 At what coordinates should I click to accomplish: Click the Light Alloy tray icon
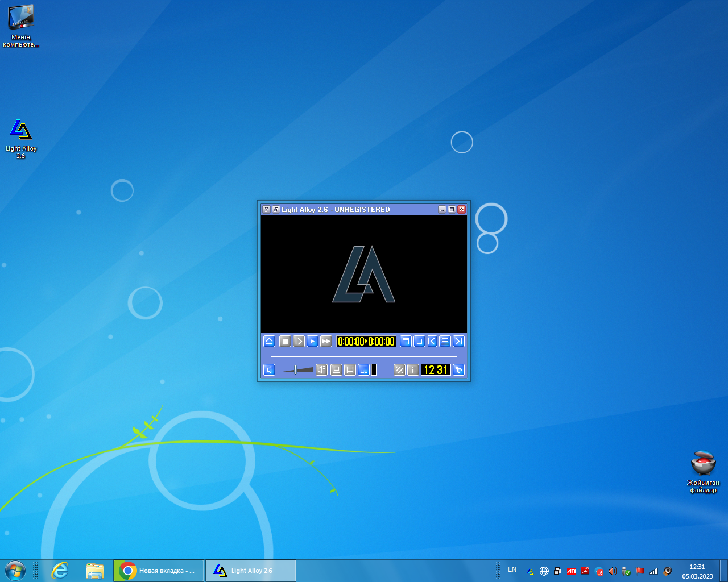point(531,571)
